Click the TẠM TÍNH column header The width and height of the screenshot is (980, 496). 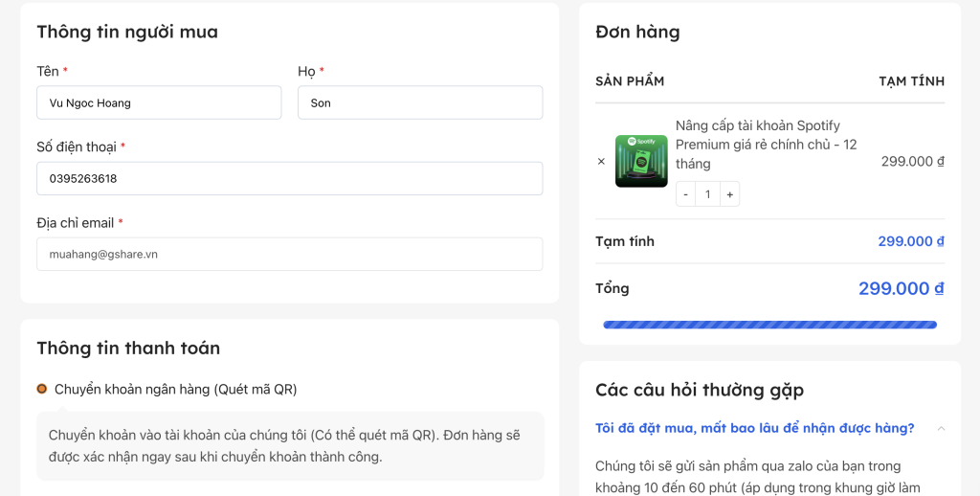[x=911, y=81]
